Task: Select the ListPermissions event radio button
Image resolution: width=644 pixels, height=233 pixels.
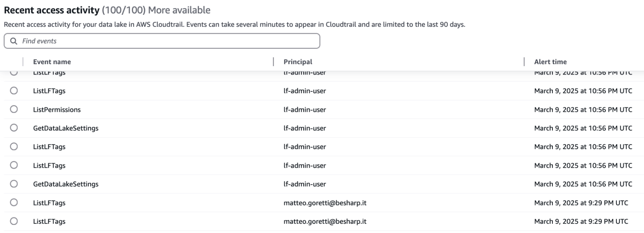Action: pos(14,109)
